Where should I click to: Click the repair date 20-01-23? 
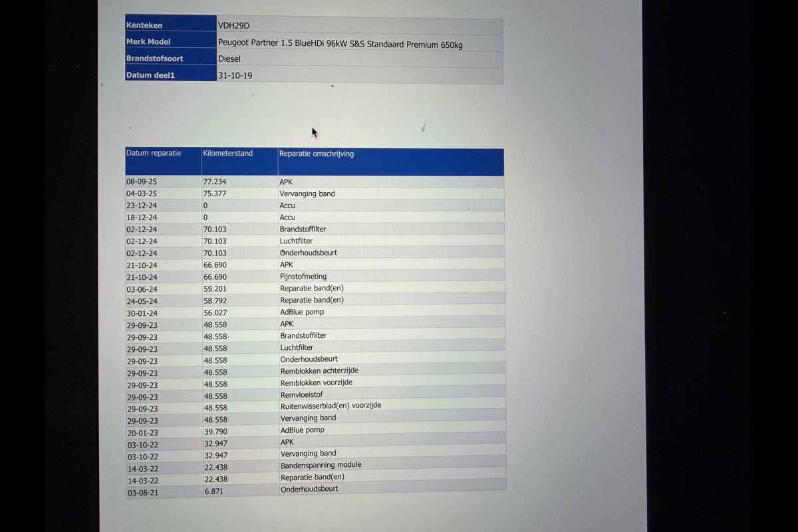(142, 432)
